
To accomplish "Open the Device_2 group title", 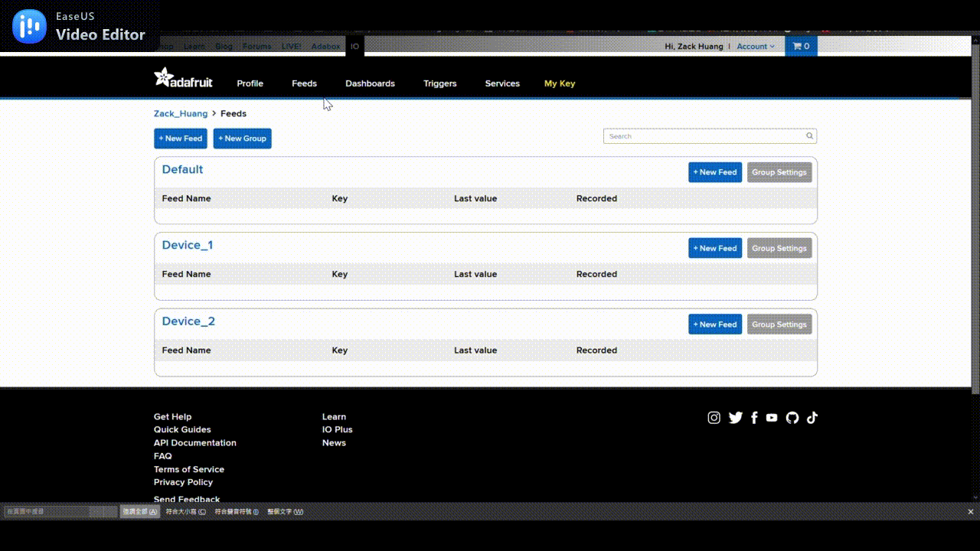I will point(188,321).
